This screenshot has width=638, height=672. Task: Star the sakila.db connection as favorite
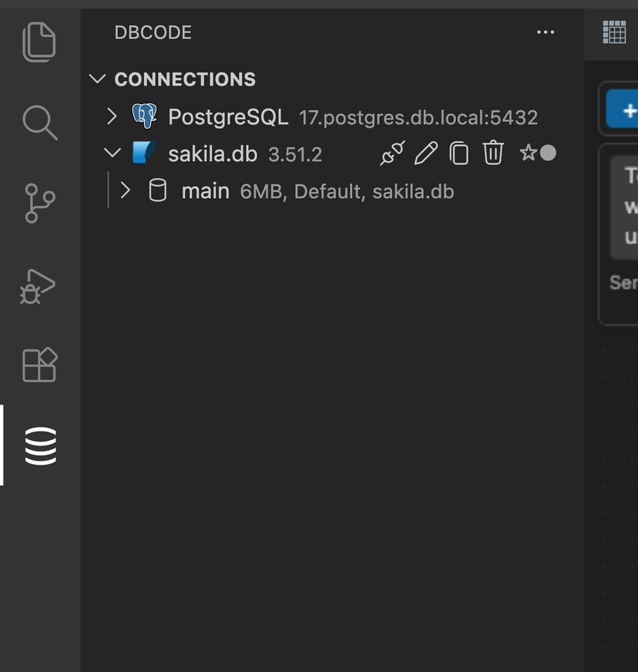click(x=529, y=153)
